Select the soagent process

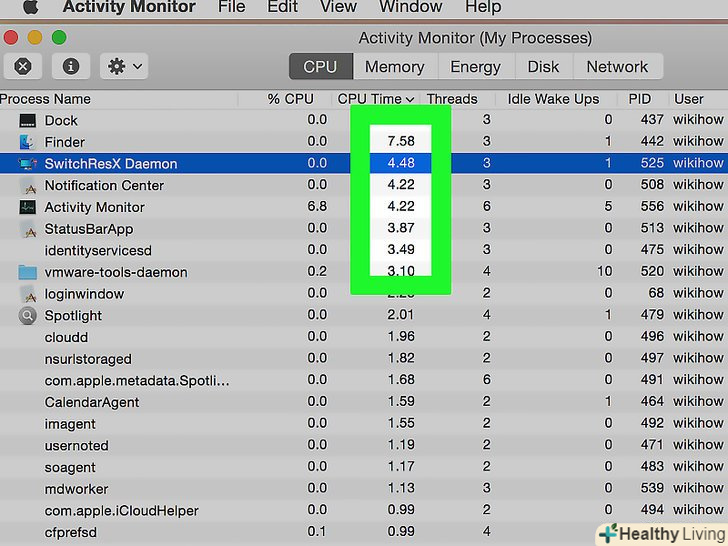(x=70, y=468)
